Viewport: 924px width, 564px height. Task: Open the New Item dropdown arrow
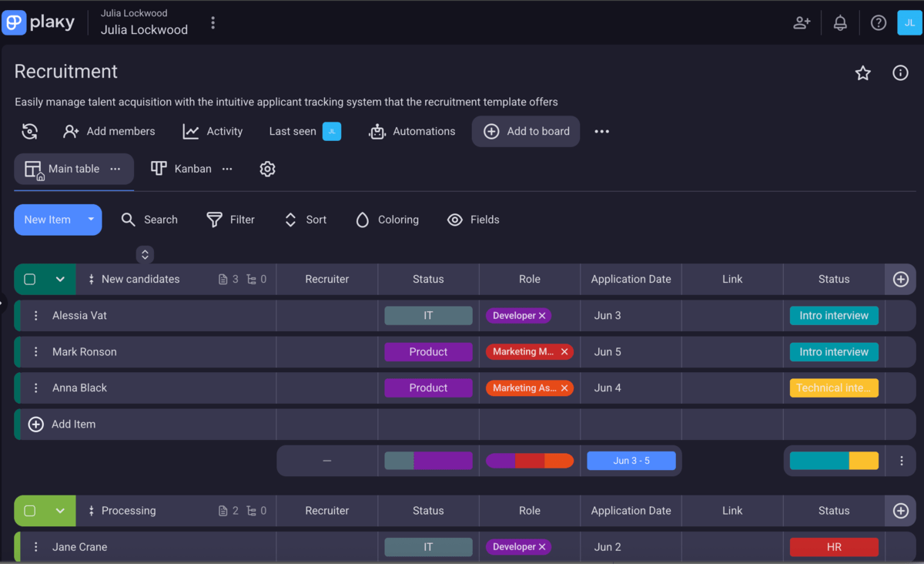click(91, 220)
